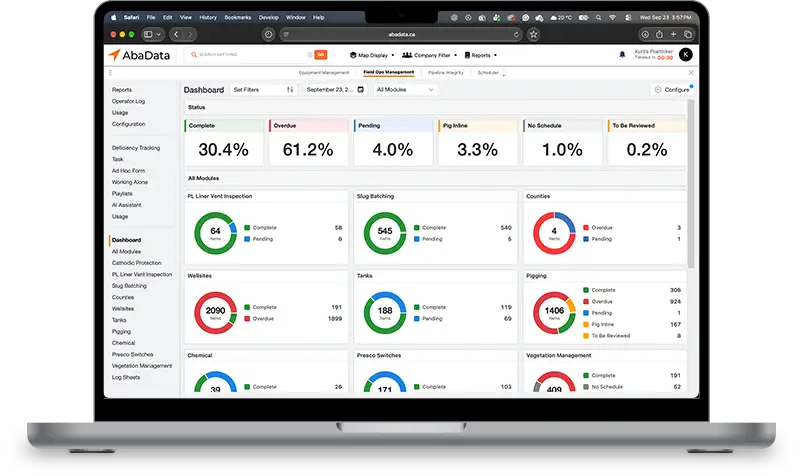Close the panel with X icon
The height and width of the screenshot is (476, 800).
click(x=691, y=72)
